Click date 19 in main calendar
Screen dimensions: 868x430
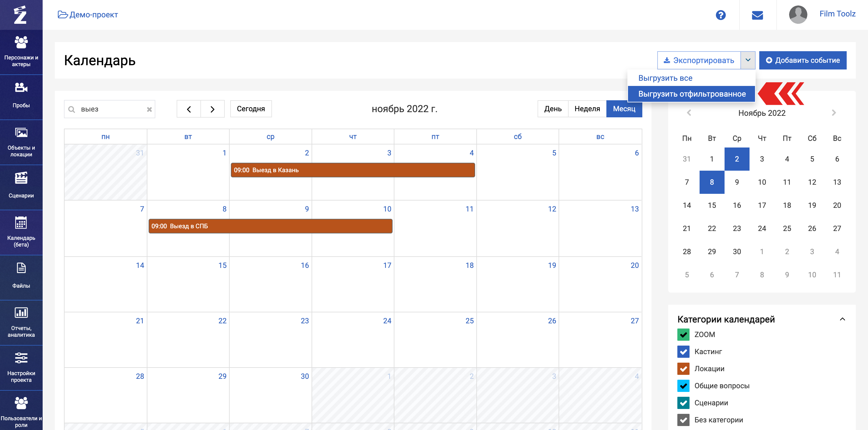552,265
